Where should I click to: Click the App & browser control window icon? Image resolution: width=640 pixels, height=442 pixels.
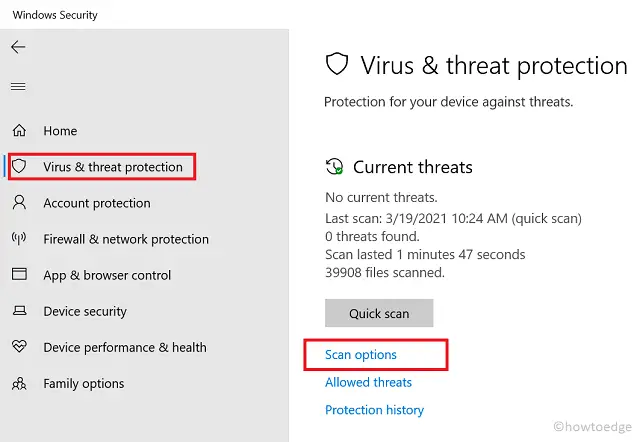coord(19,275)
